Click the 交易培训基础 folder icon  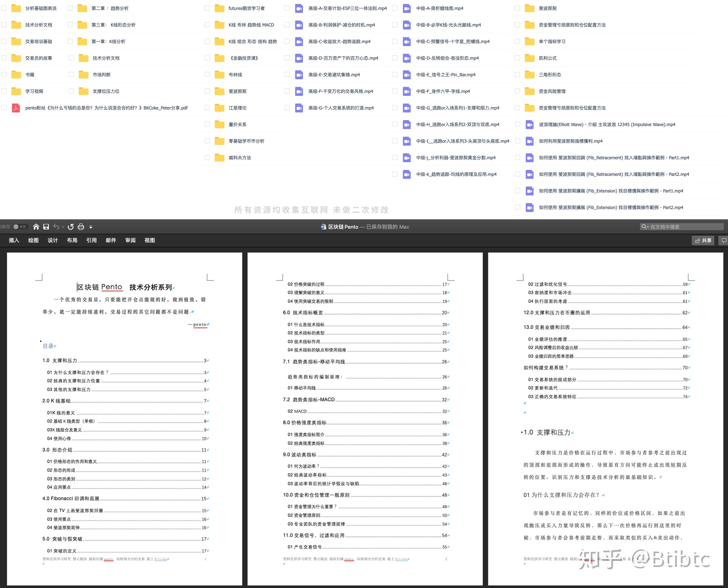16,41
